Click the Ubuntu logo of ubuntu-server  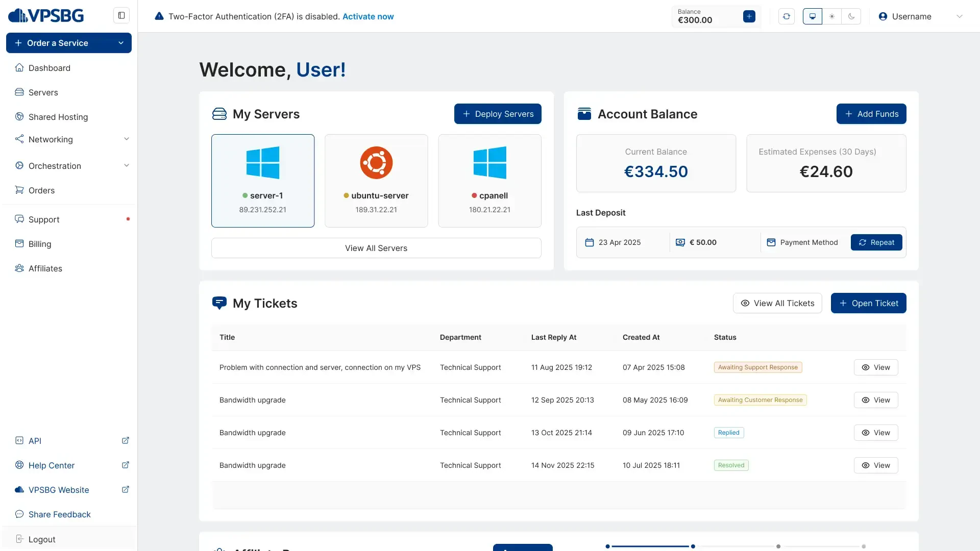click(376, 163)
